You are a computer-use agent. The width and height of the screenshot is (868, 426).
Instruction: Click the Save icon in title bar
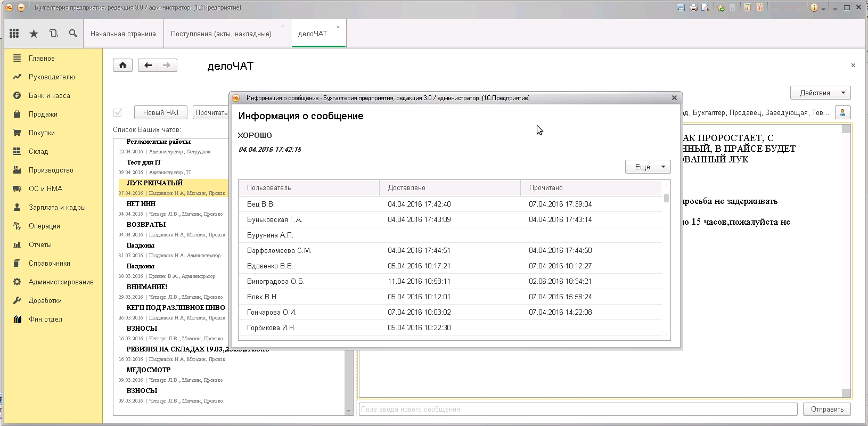pyautogui.click(x=681, y=7)
